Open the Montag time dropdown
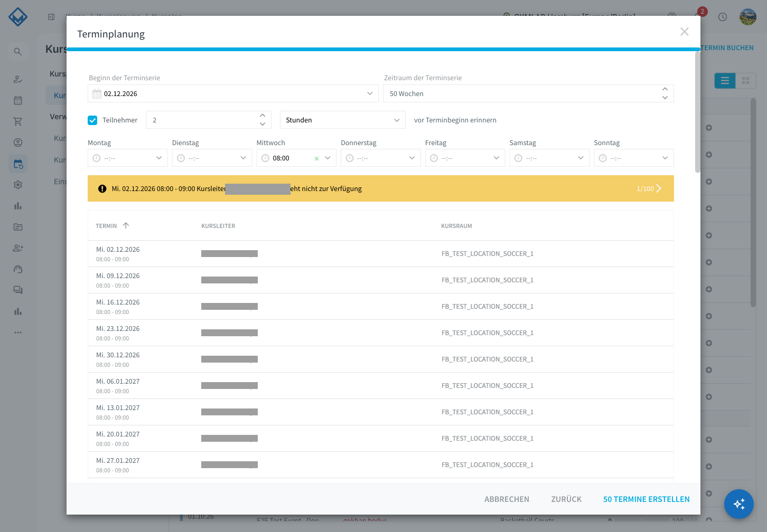This screenshot has height=532, width=767. click(127, 158)
